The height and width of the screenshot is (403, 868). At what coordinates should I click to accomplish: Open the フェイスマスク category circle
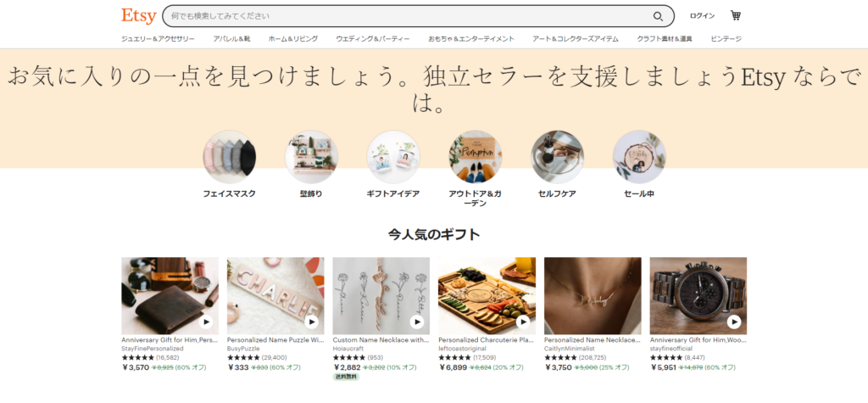(229, 157)
